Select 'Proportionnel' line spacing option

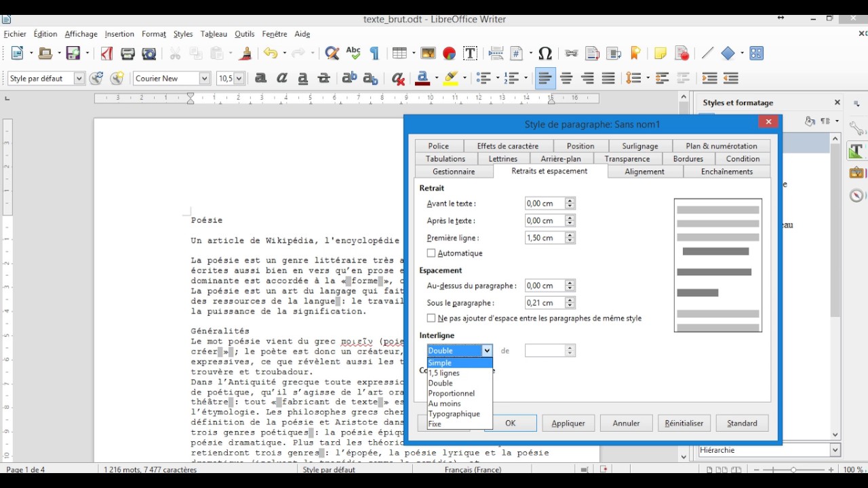(460, 393)
